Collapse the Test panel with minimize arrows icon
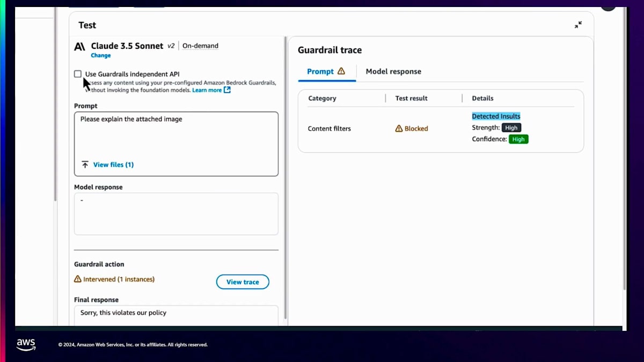The width and height of the screenshot is (644, 362). coord(578,25)
